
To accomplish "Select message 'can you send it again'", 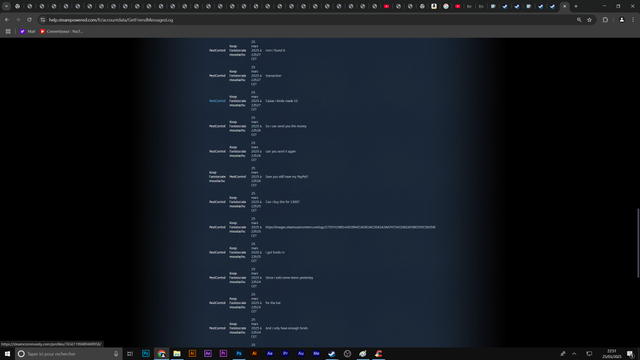I will 280,151.
